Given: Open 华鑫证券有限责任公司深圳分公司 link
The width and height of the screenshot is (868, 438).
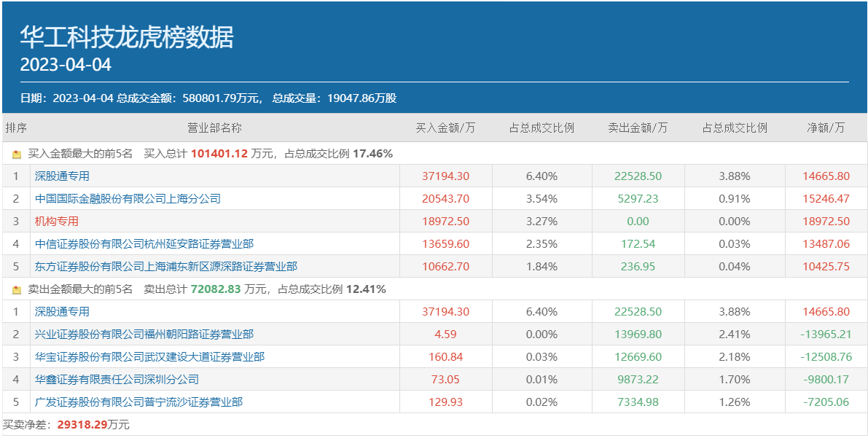Looking at the screenshot, I should tap(117, 380).
